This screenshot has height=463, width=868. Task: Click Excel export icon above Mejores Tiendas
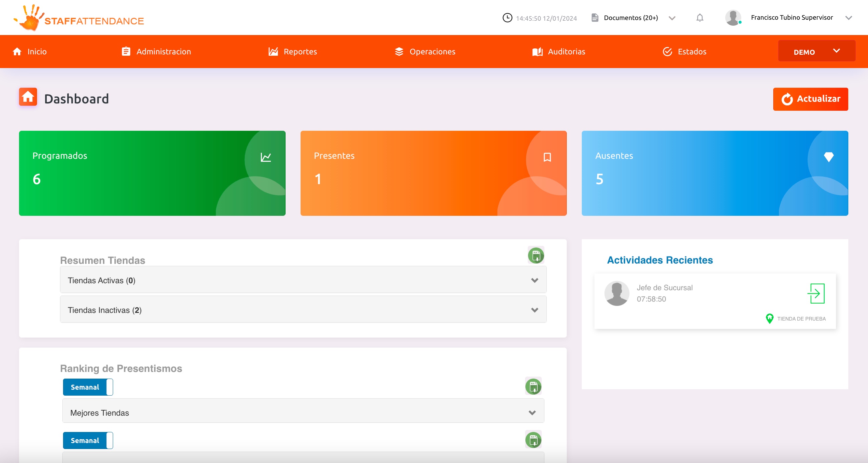pos(533,386)
